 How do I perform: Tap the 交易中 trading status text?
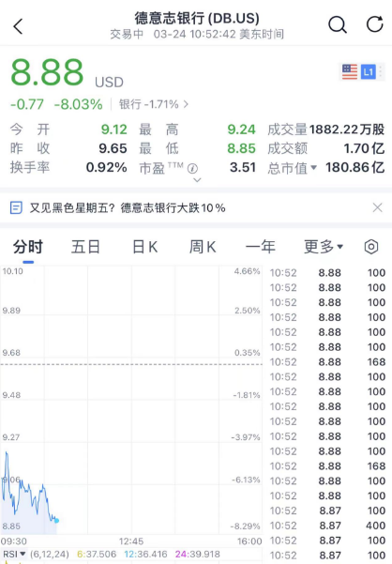(x=127, y=35)
